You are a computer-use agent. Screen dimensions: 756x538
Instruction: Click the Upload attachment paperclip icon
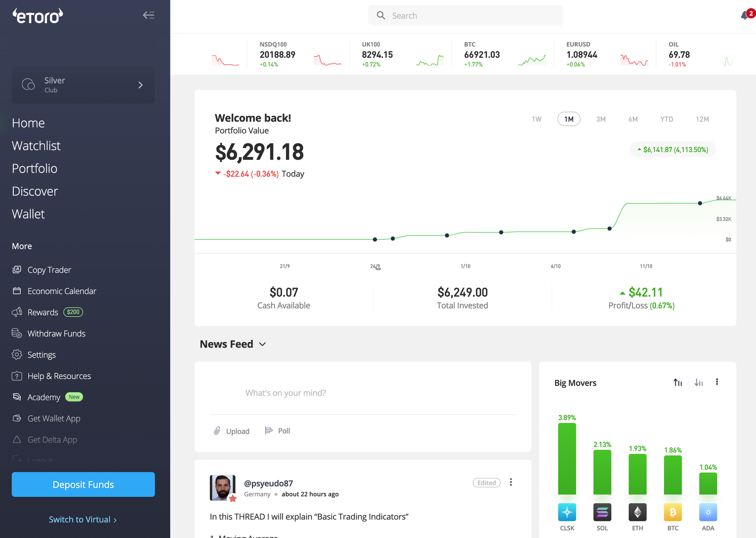click(x=217, y=431)
